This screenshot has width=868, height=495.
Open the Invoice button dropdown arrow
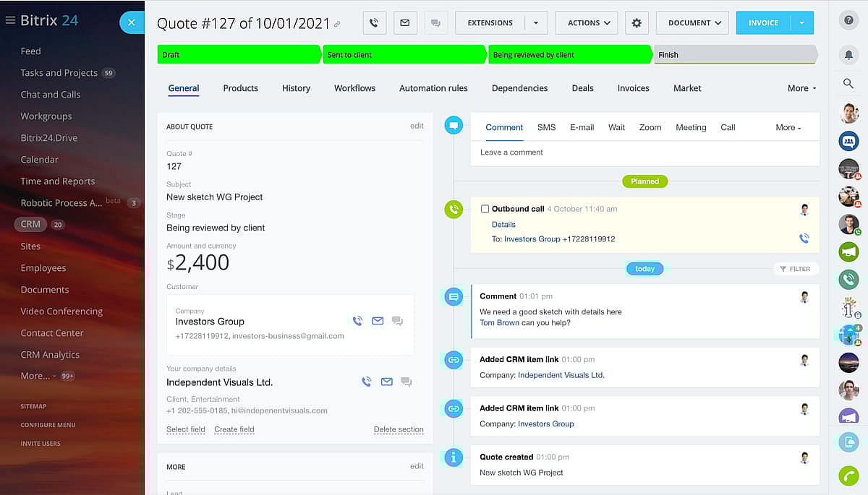tap(802, 23)
